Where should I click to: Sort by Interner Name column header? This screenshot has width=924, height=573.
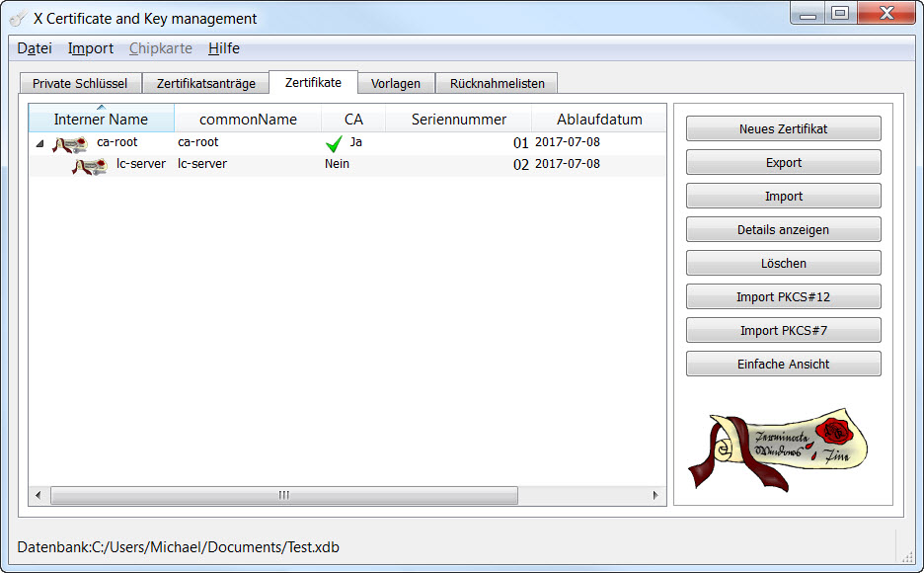(x=101, y=120)
